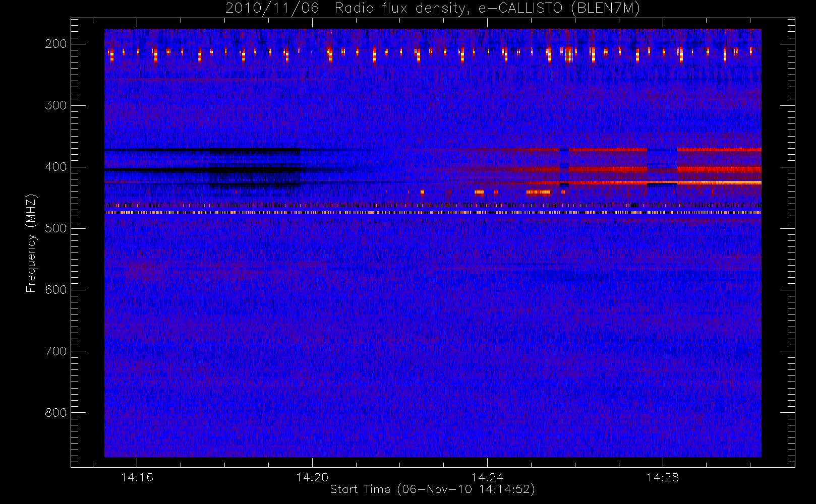
Task: Click the 800 frequency tick label
Action: point(55,413)
